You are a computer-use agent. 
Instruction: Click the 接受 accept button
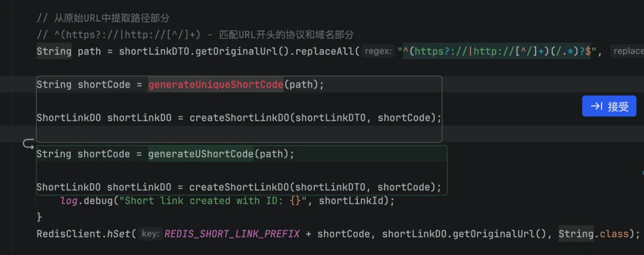tap(609, 106)
